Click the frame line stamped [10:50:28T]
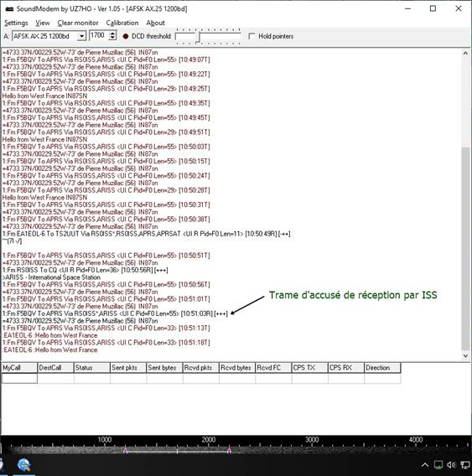Viewport: 472px width, 476px height. click(x=106, y=190)
